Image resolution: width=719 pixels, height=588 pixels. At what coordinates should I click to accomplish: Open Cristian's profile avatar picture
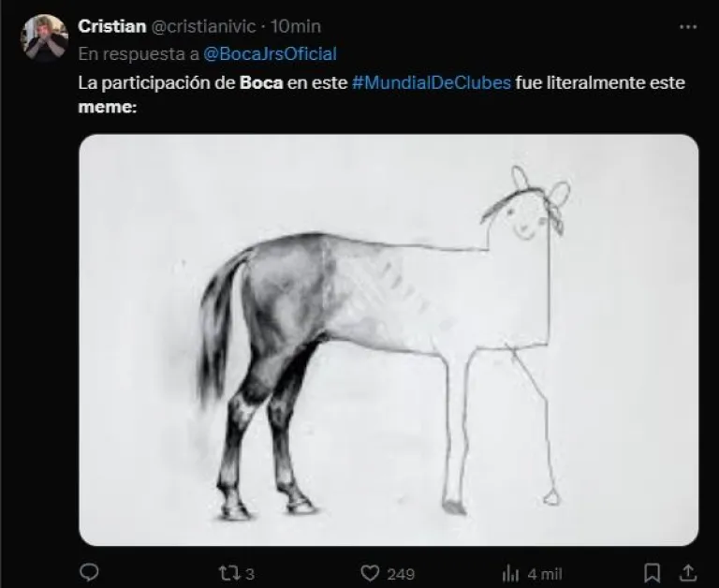point(47,36)
